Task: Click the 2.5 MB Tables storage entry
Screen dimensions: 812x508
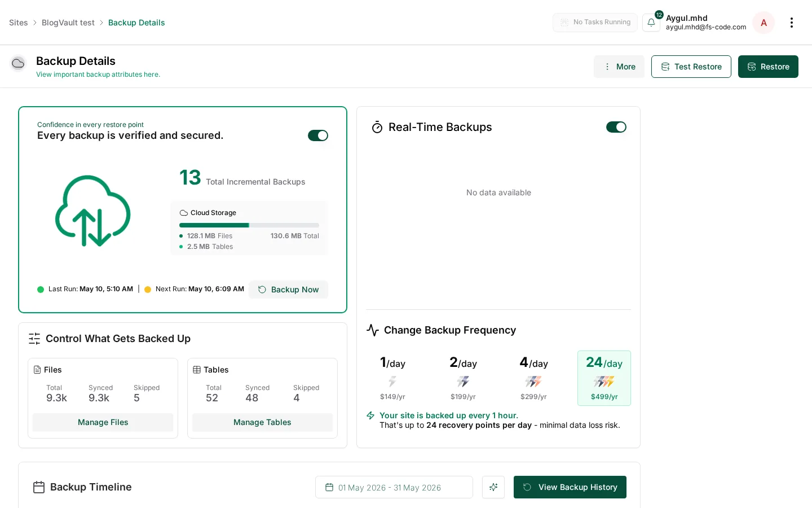Action: point(206,247)
